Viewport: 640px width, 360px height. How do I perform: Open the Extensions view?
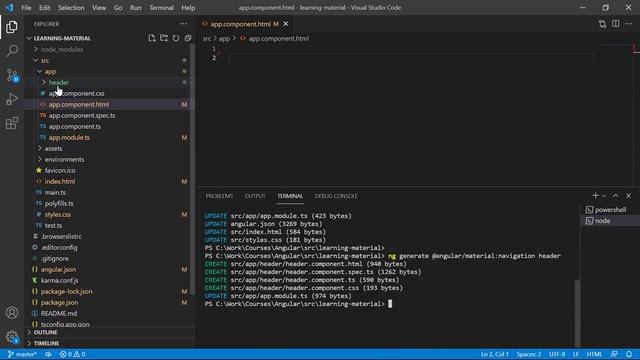click(x=12, y=123)
